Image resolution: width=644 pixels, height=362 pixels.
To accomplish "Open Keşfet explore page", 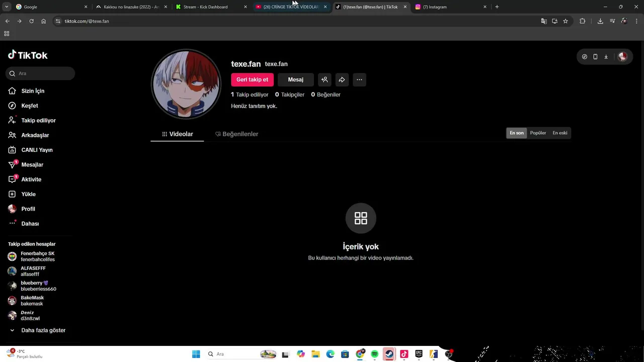I will click(30, 106).
